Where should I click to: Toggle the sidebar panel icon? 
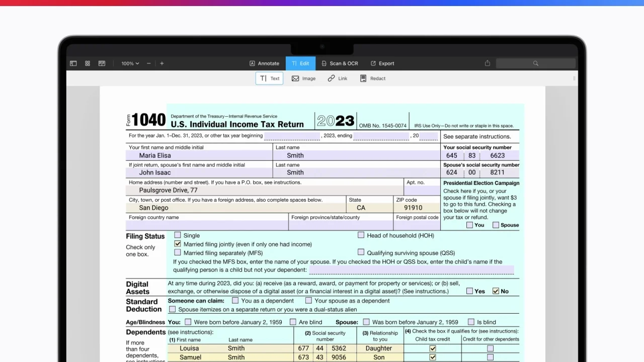point(73,63)
